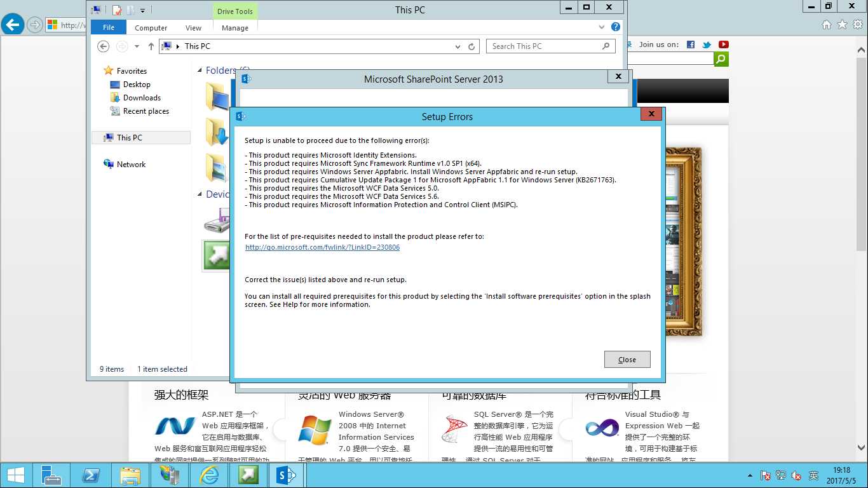Image resolution: width=868 pixels, height=488 pixels.
Task: Collapse the Devices group
Action: [200, 194]
